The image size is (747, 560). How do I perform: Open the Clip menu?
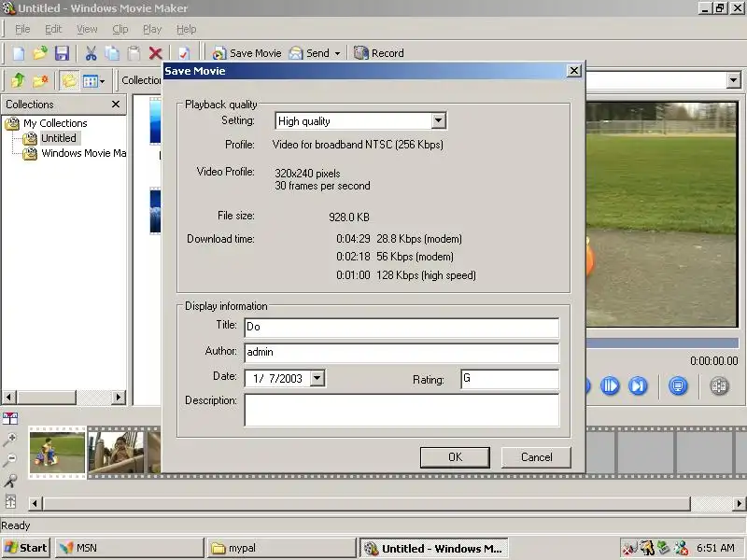tap(120, 29)
